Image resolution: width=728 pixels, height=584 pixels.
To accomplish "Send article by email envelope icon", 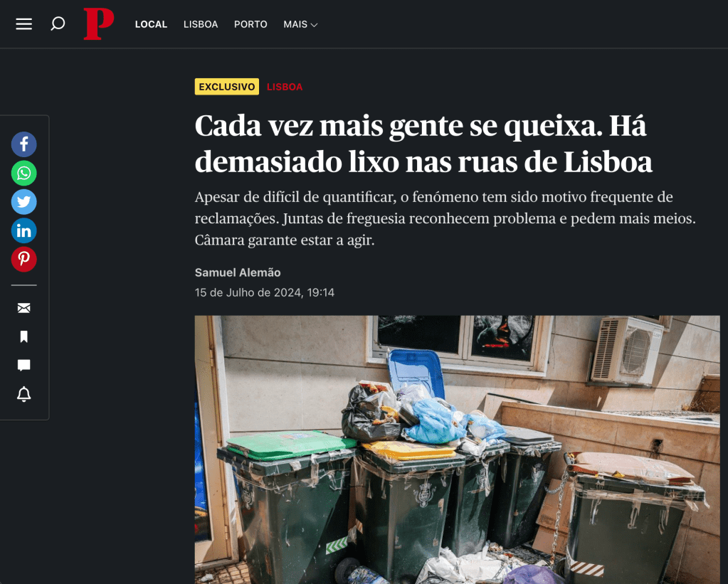I will pyautogui.click(x=23, y=308).
